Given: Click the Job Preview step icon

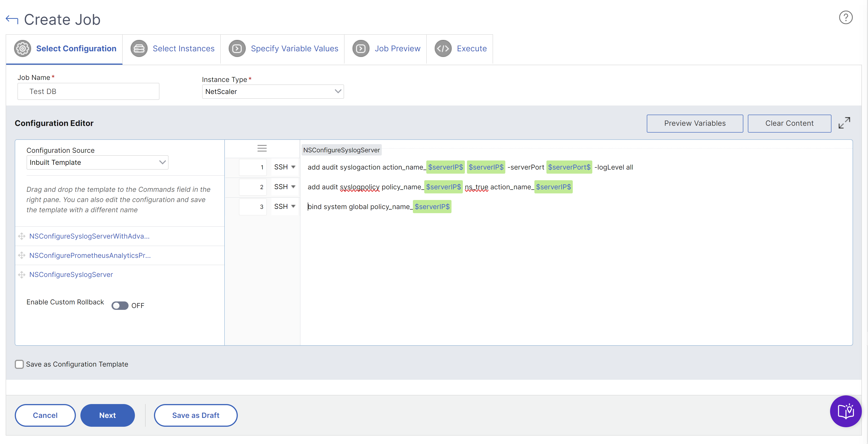Looking at the screenshot, I should pos(361,49).
